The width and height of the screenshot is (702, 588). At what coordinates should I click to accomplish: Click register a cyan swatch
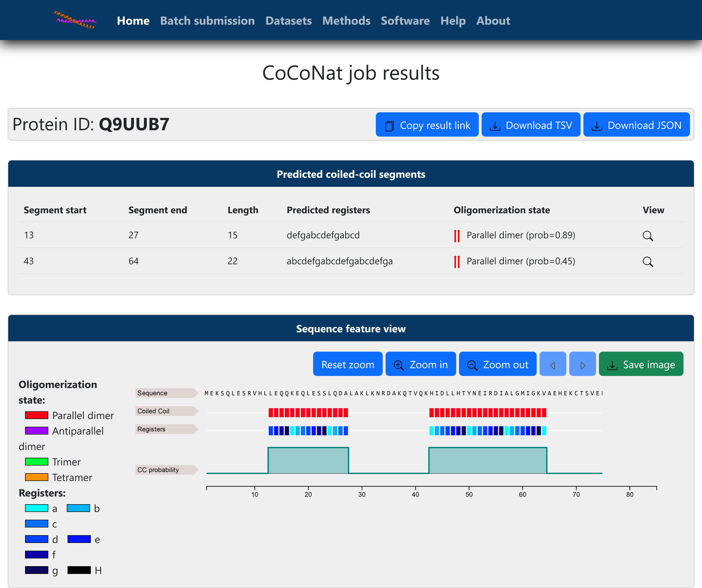pyautogui.click(x=37, y=508)
